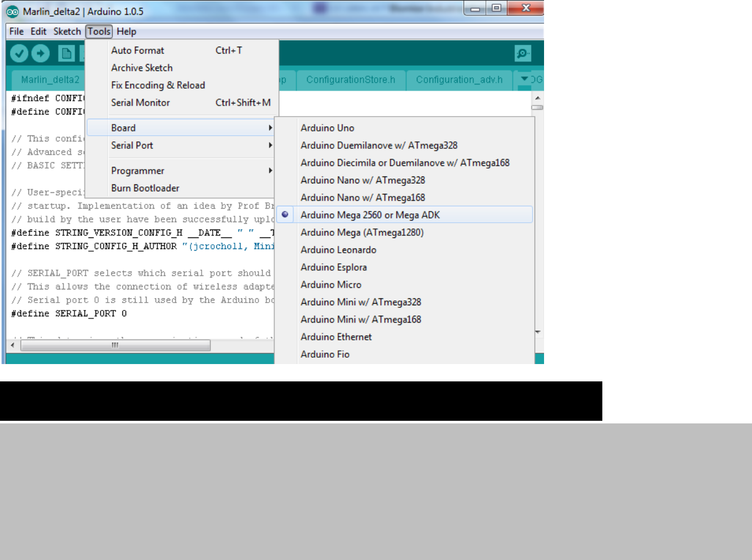This screenshot has height=560, width=752.
Task: Click the horizontal scrollbar left arrow
Action: pyautogui.click(x=13, y=345)
